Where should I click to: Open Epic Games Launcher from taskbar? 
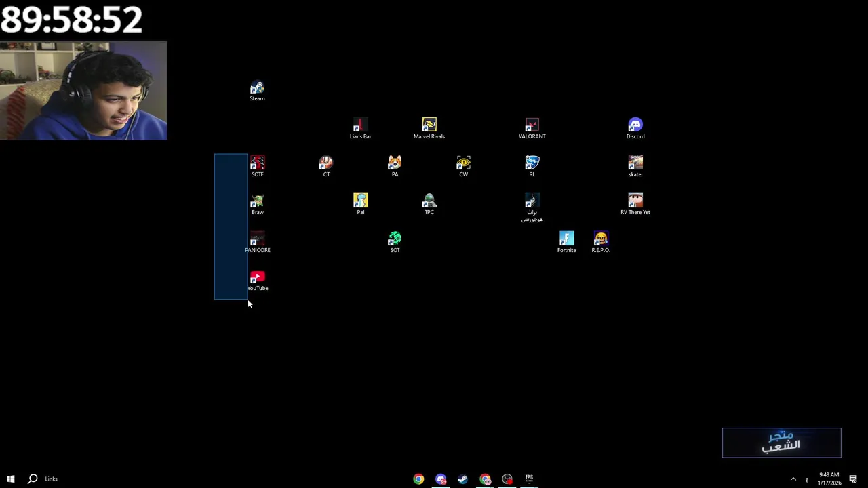(x=529, y=479)
